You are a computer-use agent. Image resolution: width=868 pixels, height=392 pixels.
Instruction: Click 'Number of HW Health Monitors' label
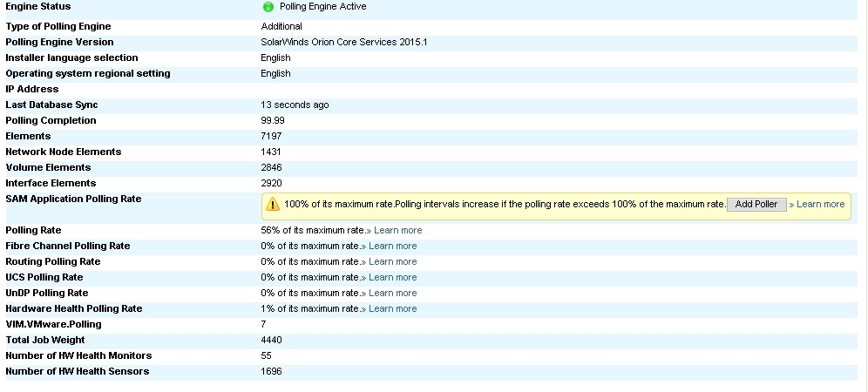[x=78, y=356]
